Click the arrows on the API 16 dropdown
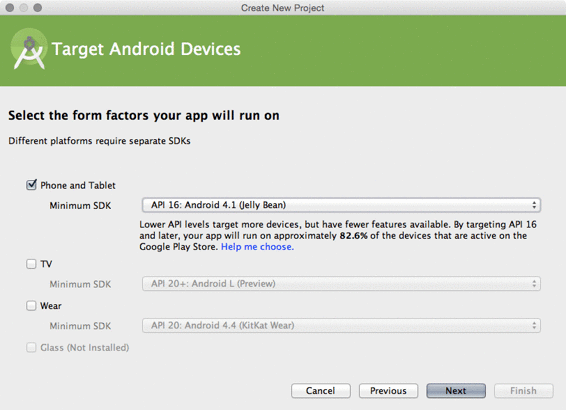The width and height of the screenshot is (566, 410). tap(534, 205)
